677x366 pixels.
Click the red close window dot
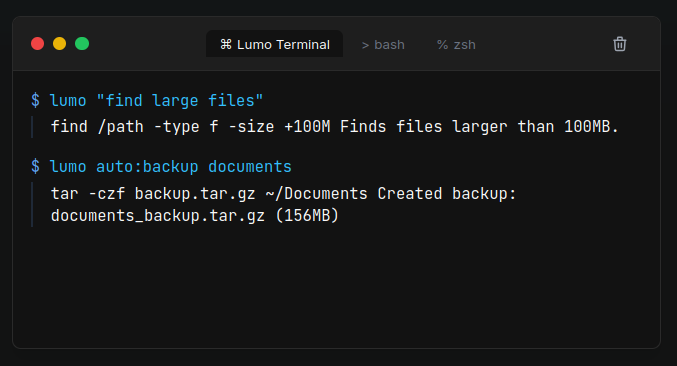(38, 44)
